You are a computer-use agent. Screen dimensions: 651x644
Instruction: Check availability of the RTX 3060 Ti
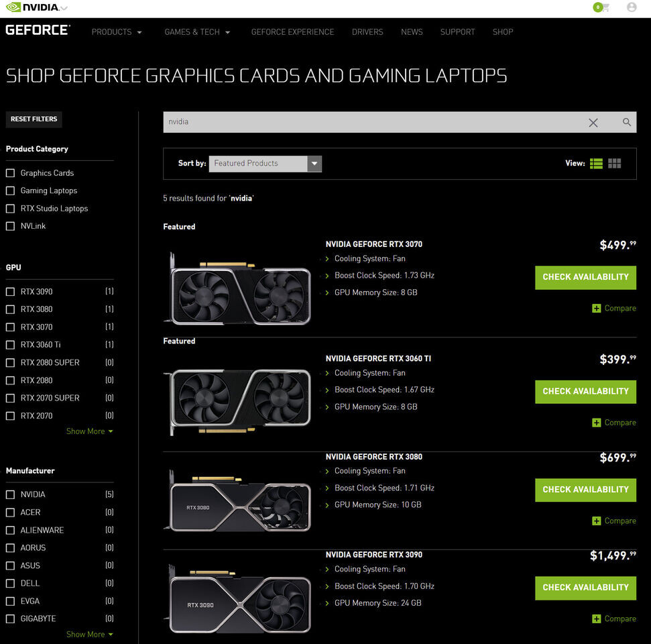[585, 392]
